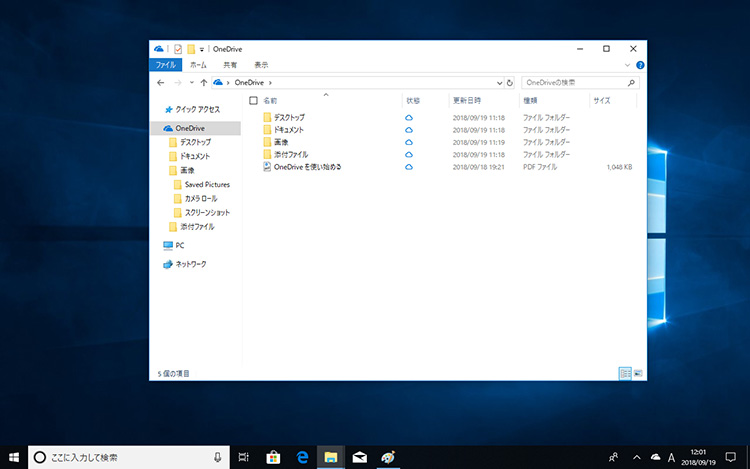Screen dimensions: 750x469
Task: Select スクリーンショット folder in navigation pane
Action: coord(207,213)
